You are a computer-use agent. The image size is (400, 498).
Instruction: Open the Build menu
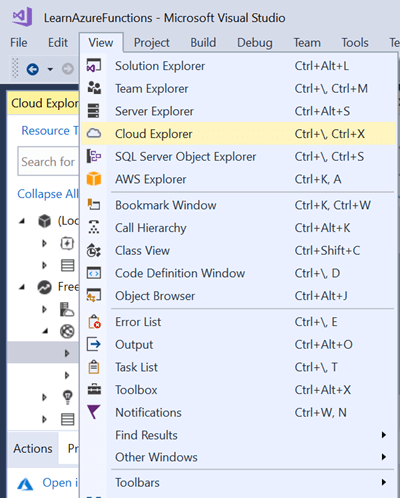[203, 43]
